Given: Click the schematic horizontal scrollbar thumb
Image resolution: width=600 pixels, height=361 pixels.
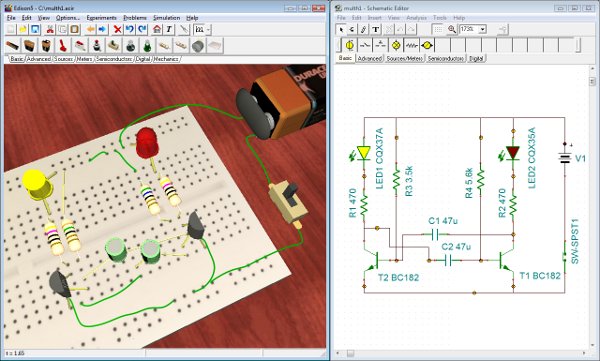Looking at the screenshot, I should click(350, 353).
